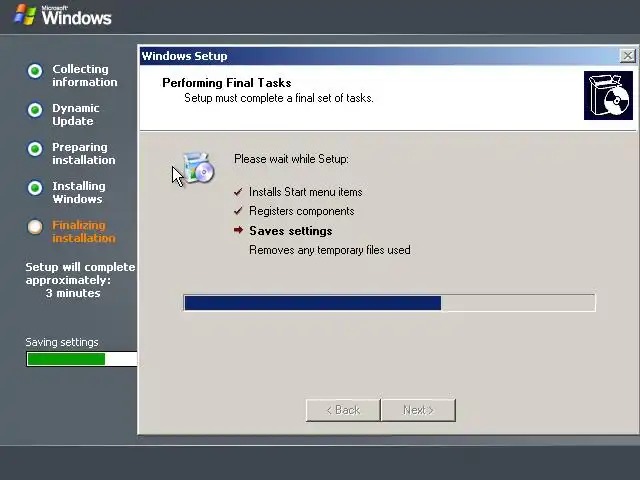Click the red arrow beside Saves settings
Viewport: 640px width, 480px height.
pyautogui.click(x=238, y=230)
